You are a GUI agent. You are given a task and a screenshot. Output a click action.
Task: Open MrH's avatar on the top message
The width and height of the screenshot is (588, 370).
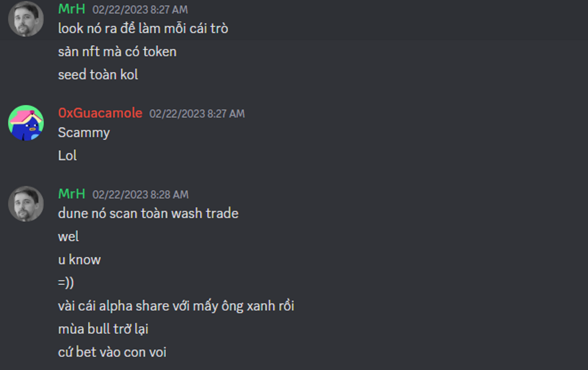click(26, 19)
